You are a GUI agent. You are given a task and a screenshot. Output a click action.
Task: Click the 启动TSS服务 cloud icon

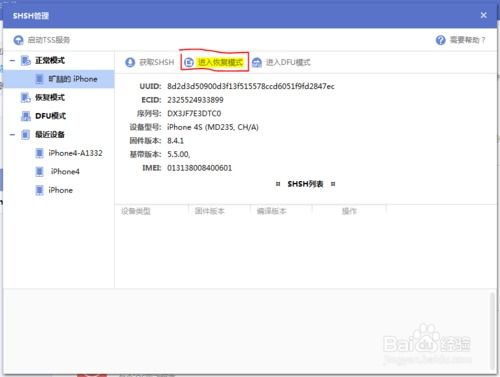(18, 40)
